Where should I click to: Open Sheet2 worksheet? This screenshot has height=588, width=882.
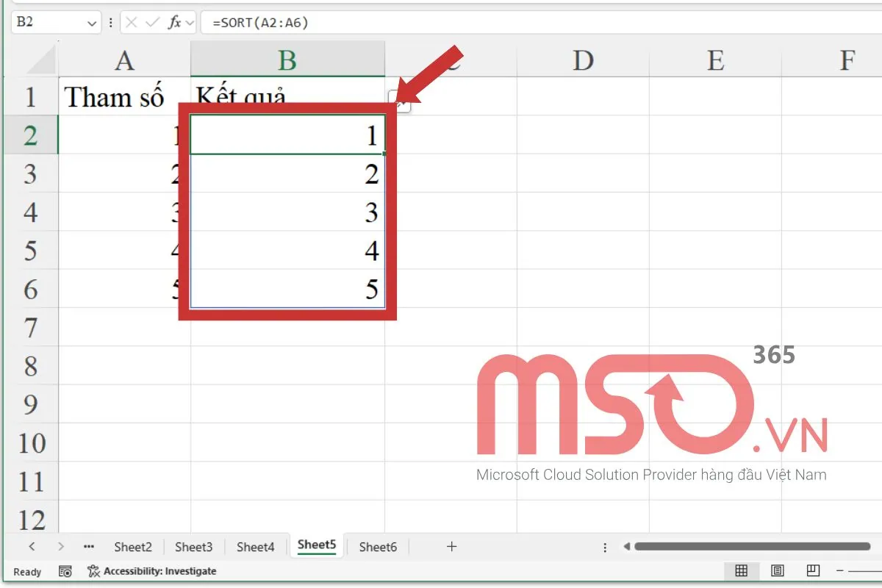[x=132, y=547]
